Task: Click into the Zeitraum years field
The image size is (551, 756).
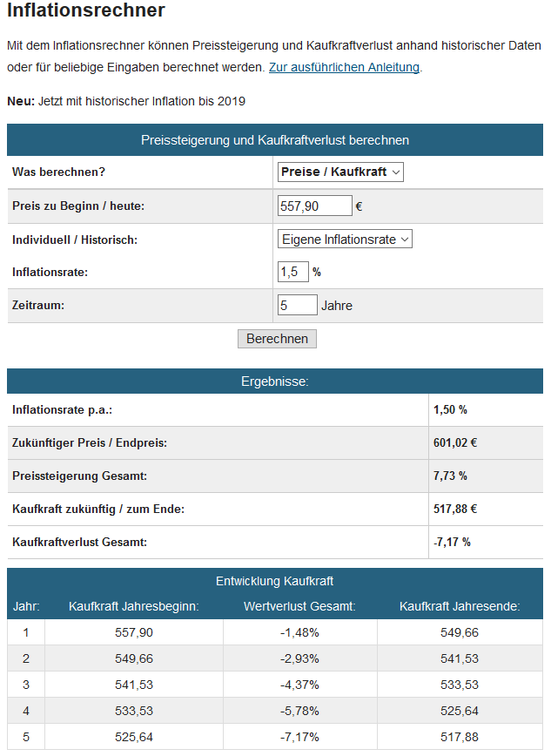Action: coord(298,305)
